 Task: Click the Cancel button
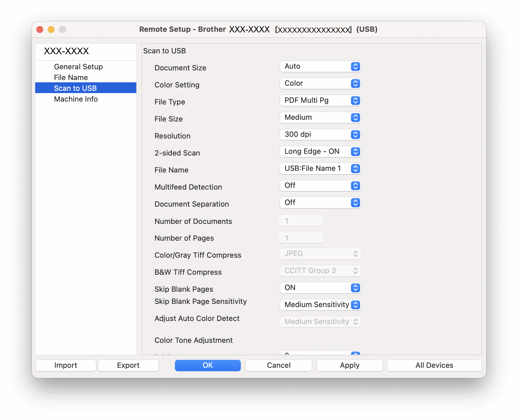point(279,366)
